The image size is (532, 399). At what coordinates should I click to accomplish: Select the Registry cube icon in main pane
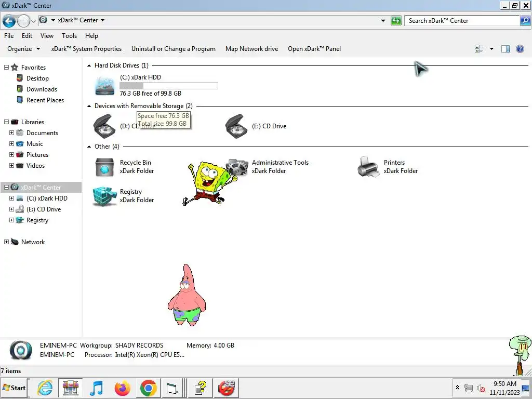click(104, 196)
